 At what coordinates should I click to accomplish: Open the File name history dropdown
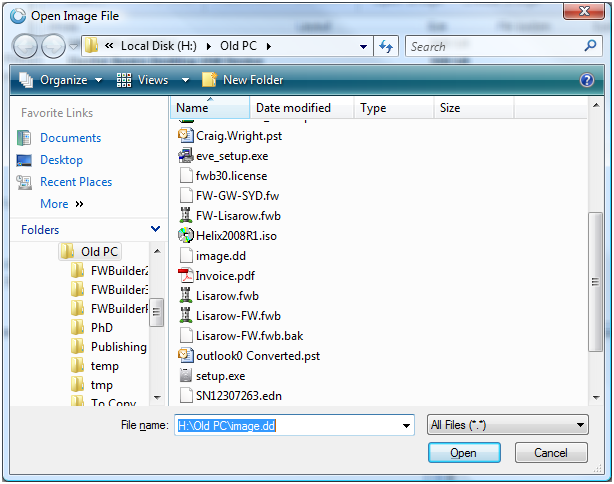(406, 425)
